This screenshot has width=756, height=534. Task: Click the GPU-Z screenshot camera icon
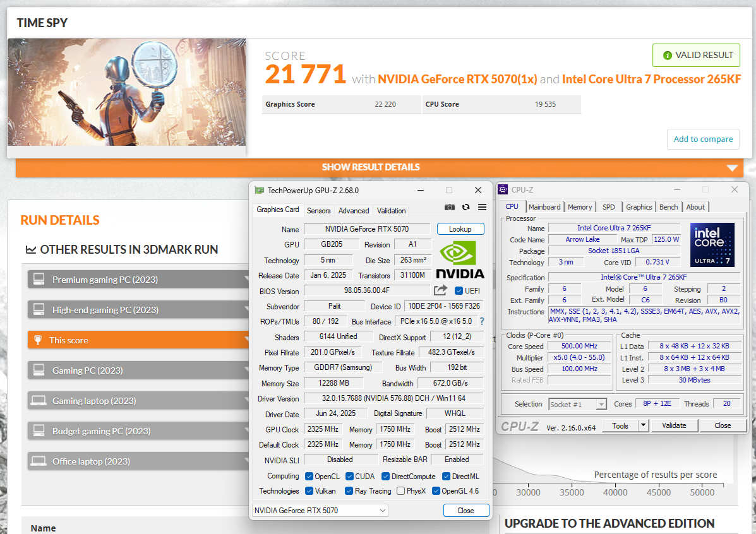click(449, 207)
